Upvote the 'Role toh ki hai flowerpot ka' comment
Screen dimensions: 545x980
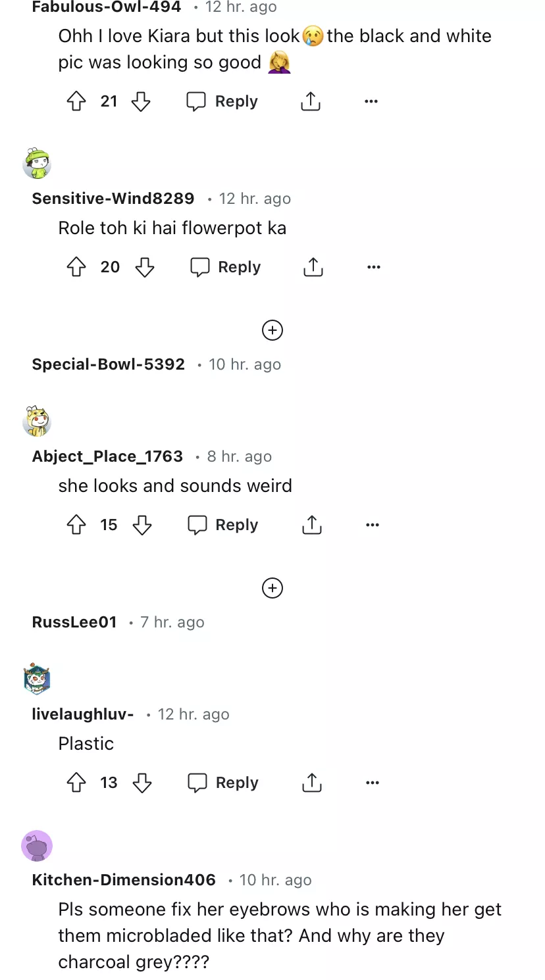[77, 267]
